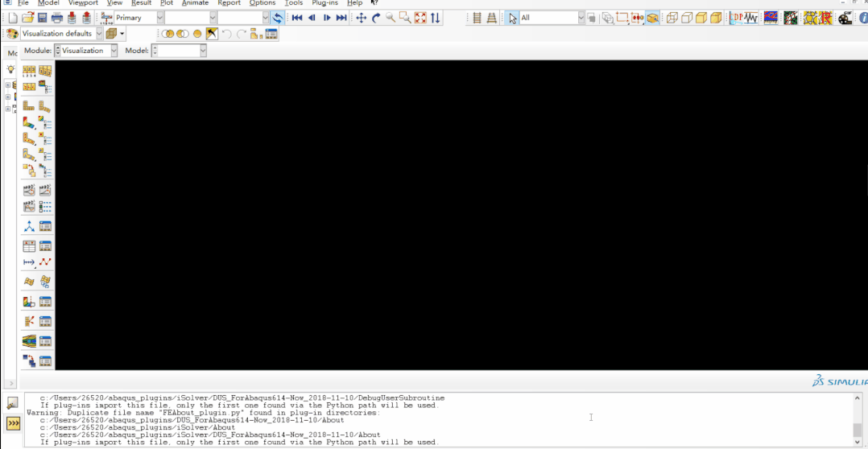Image resolution: width=868 pixels, height=449 pixels.
Task: Open the Create XY Data tool
Action: (29, 246)
